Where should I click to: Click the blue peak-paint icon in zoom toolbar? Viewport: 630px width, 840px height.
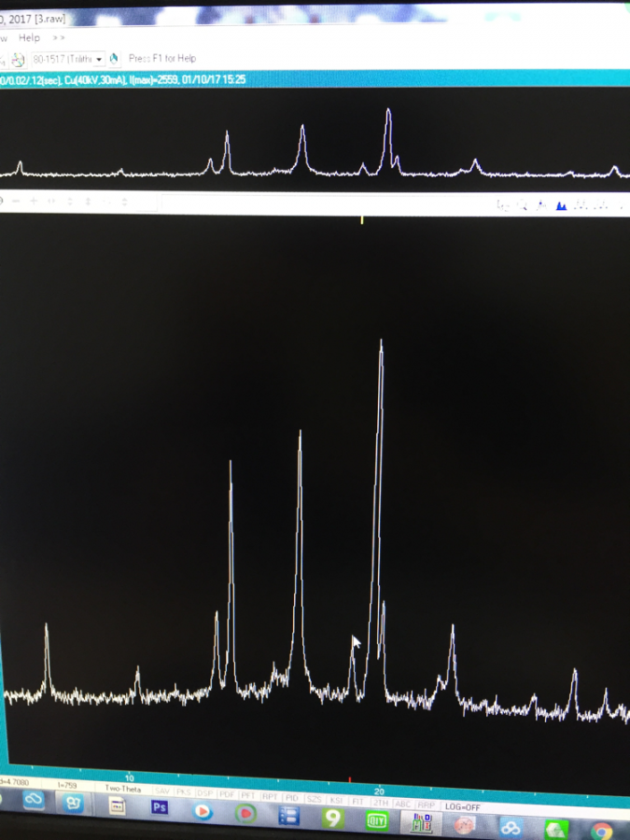coord(561,205)
